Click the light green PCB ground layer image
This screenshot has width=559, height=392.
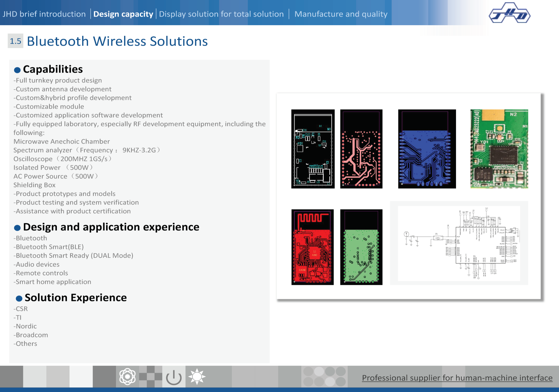361,247
